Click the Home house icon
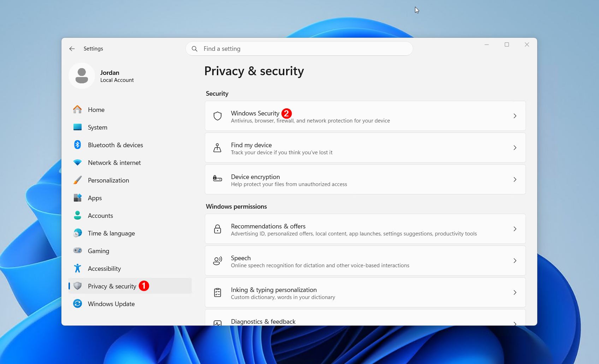This screenshot has width=599, height=364. coord(77,109)
